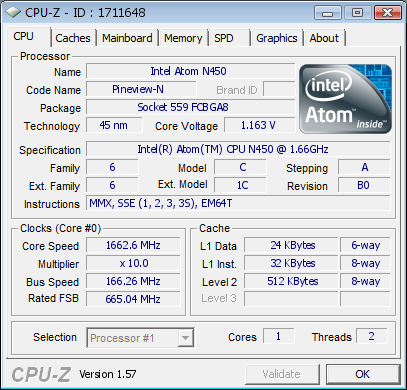The image size is (407, 390).
Task: Maximize the CPU-Z window
Action: point(357,13)
